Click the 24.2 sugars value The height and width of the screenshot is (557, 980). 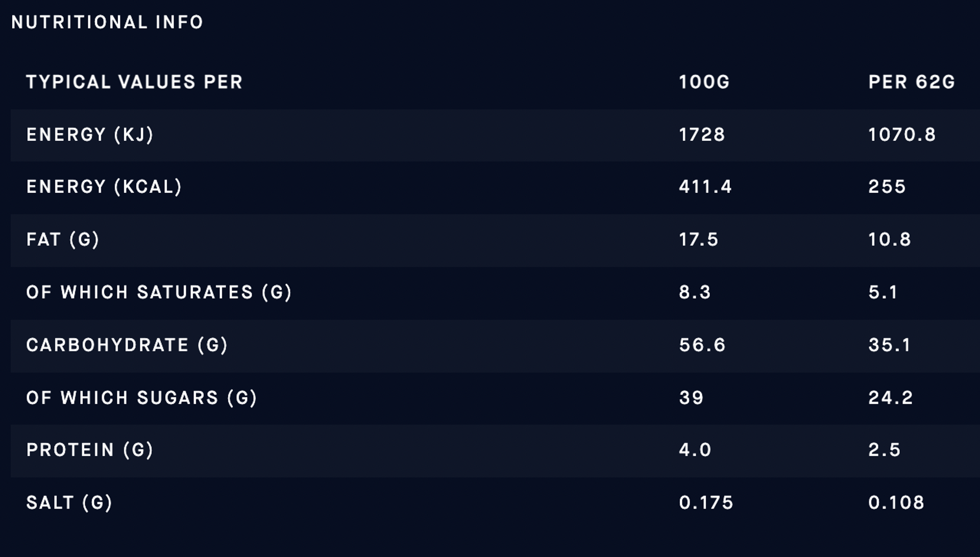(891, 398)
